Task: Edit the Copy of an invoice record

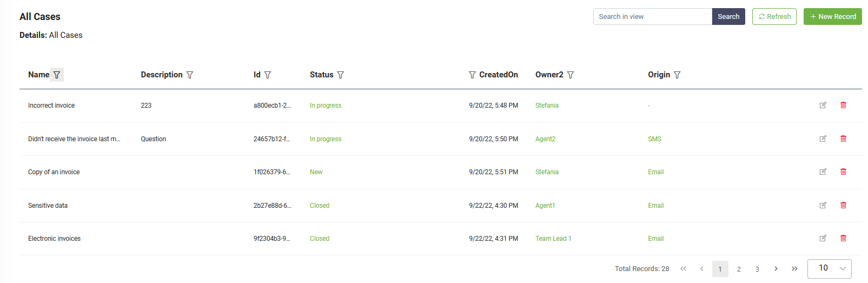Action: pyautogui.click(x=823, y=172)
